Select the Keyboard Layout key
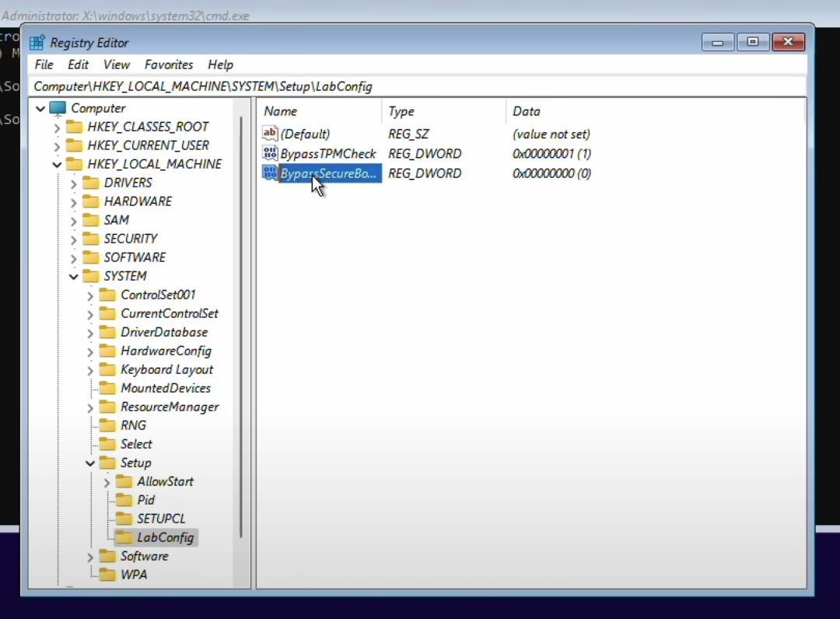Screen dimensions: 840x619 [166, 369]
